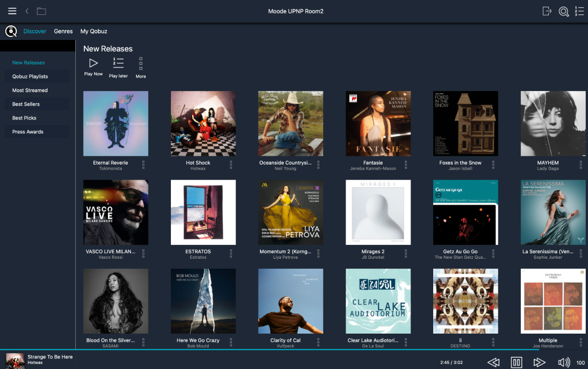Click the Lady Gaga artist name
Image resolution: width=588 pixels, height=369 pixels.
pyautogui.click(x=548, y=169)
